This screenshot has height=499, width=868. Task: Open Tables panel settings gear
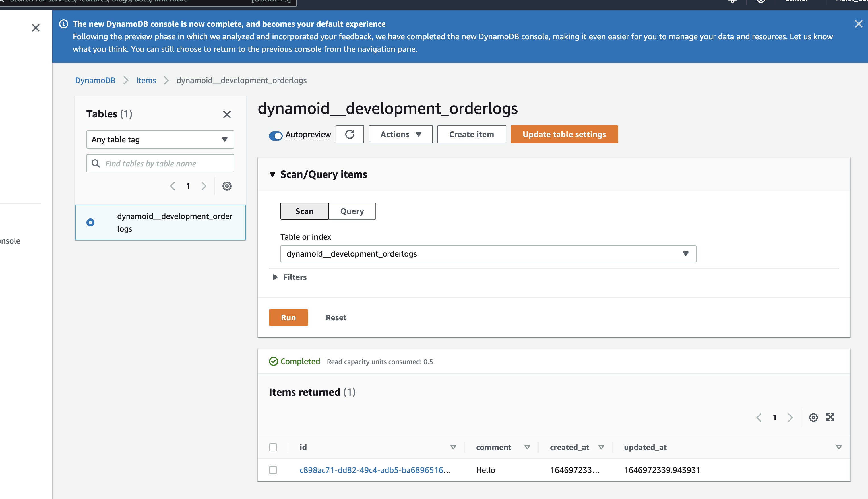point(227,186)
